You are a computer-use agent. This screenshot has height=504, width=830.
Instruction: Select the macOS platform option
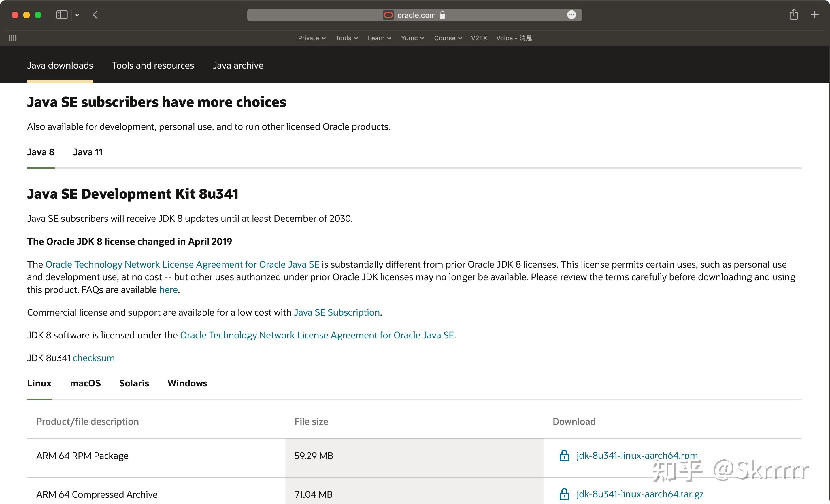(x=85, y=383)
